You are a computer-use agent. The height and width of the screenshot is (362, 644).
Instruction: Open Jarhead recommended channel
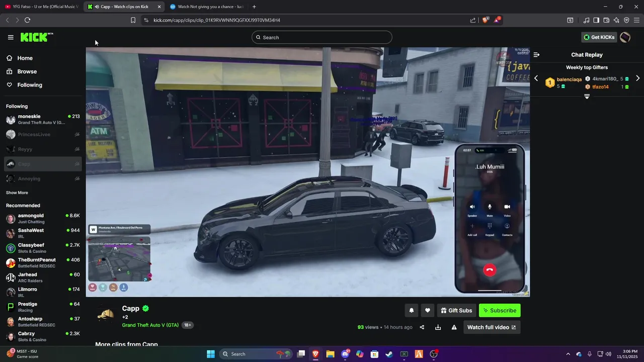coord(43,278)
